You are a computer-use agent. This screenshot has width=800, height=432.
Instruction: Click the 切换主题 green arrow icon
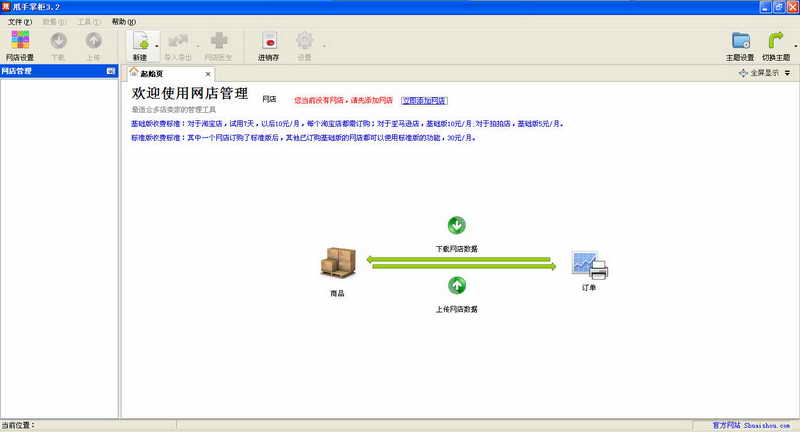[776, 40]
